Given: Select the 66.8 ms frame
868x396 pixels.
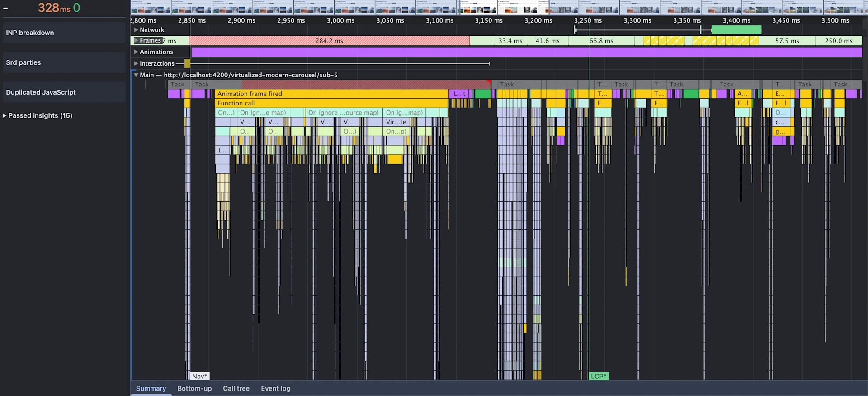Looking at the screenshot, I should 601,41.
